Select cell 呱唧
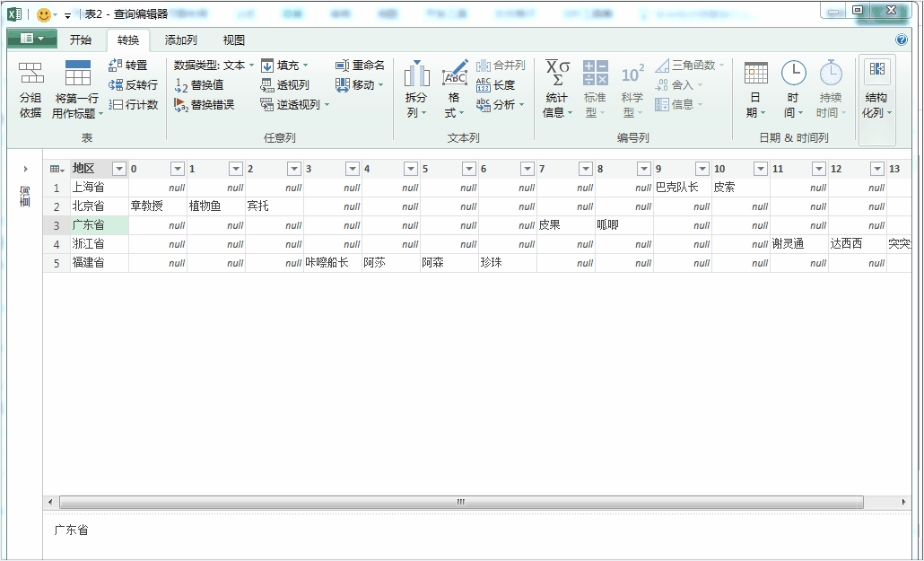 [624, 225]
